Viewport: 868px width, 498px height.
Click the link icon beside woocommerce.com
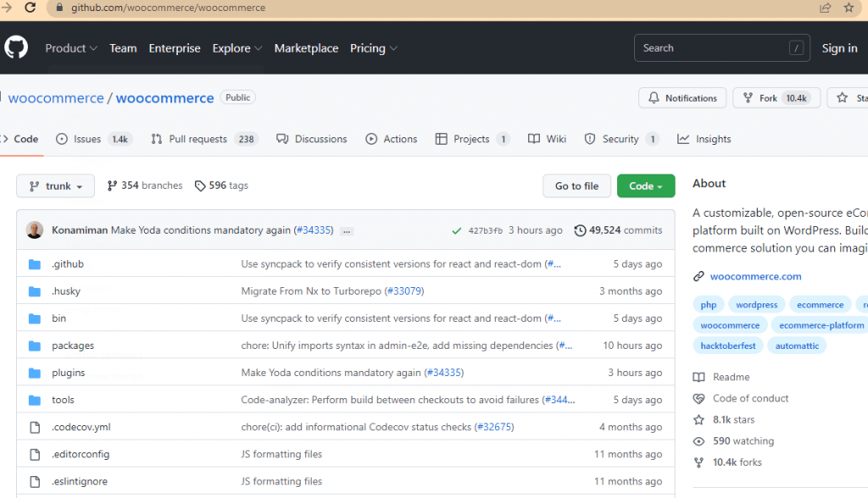(698, 276)
